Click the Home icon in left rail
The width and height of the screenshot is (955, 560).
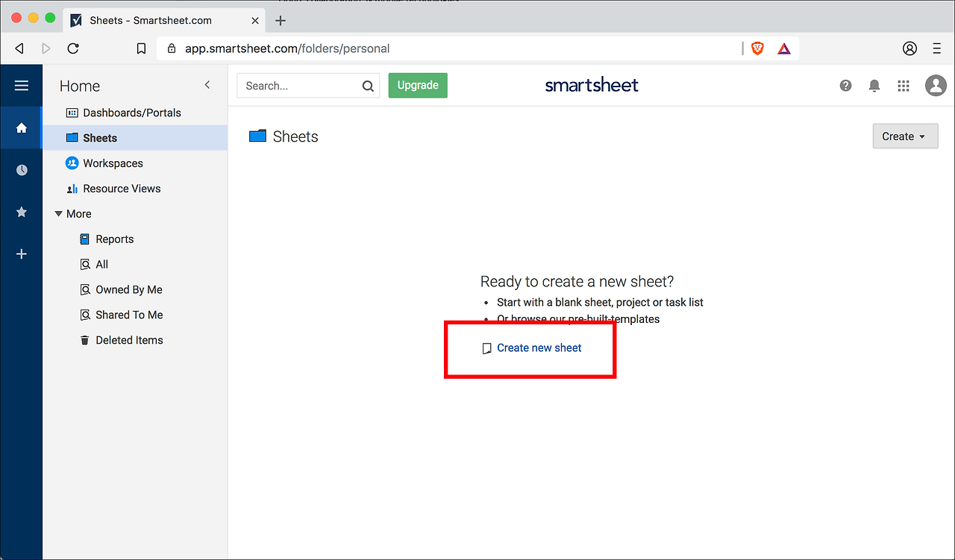tap(22, 128)
